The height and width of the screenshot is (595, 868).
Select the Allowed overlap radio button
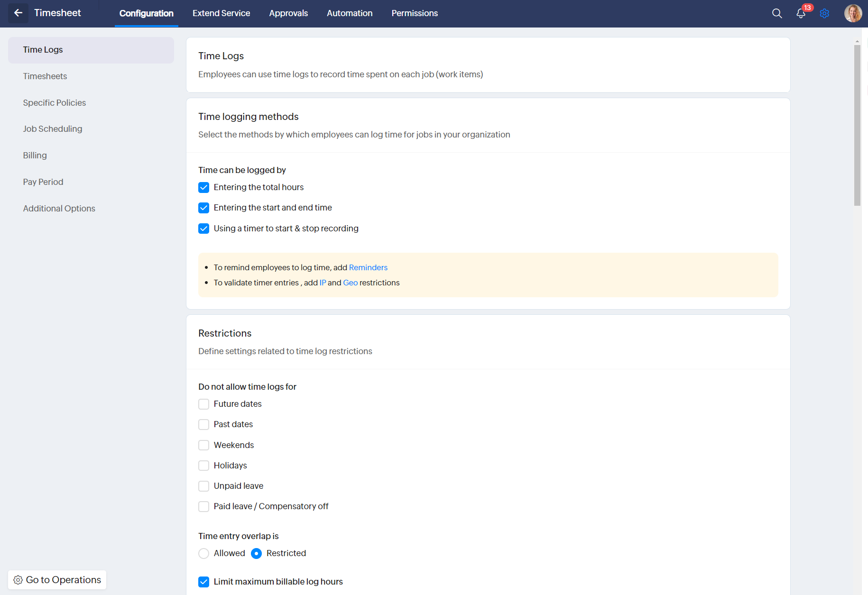click(x=204, y=553)
